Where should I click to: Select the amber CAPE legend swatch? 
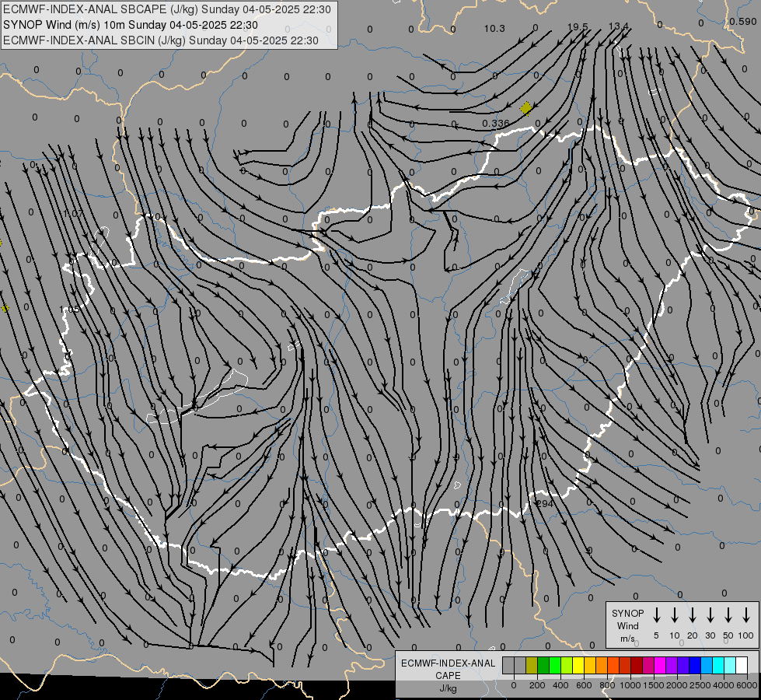590,665
